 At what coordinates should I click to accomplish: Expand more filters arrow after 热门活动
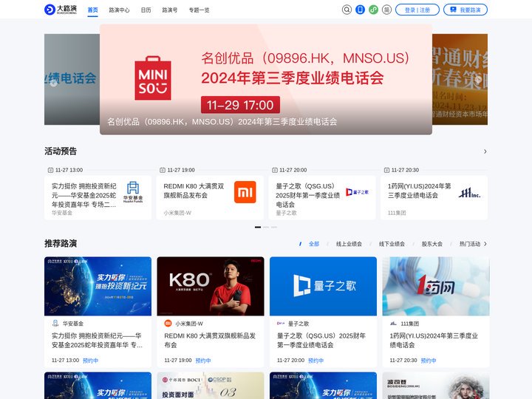tap(485, 244)
